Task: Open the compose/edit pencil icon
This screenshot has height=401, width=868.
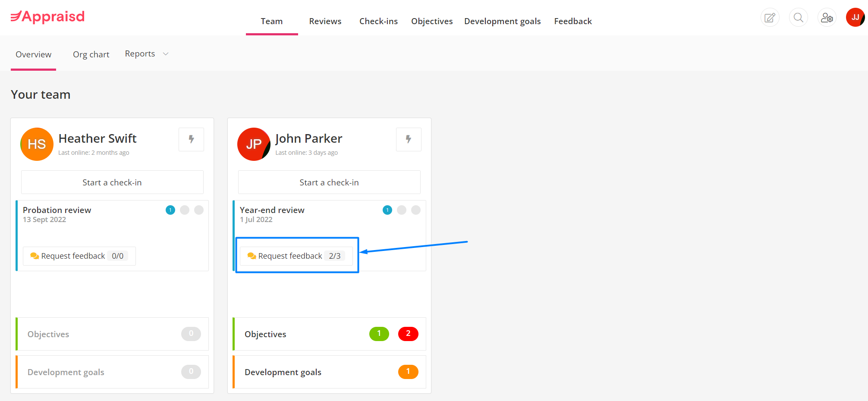Action: click(770, 18)
